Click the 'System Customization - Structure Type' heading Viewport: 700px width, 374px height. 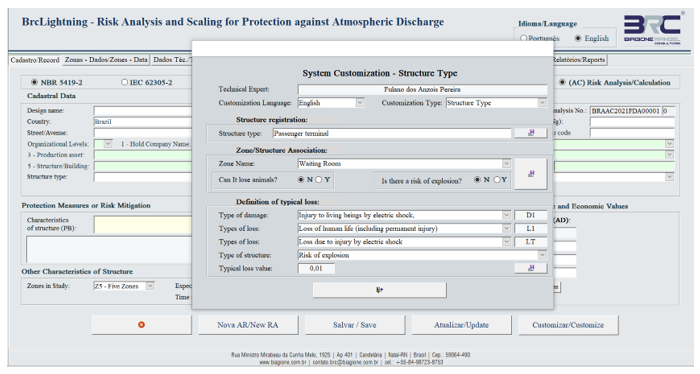pyautogui.click(x=380, y=73)
